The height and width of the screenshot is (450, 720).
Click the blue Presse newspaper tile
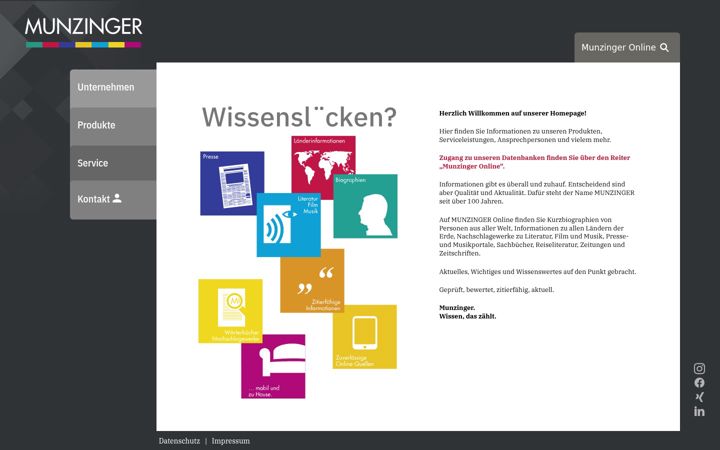click(228, 183)
